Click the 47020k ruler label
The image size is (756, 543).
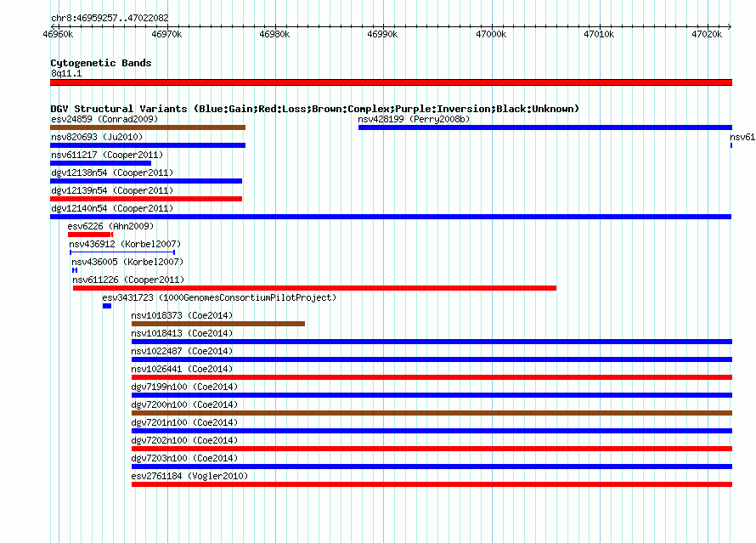708,34
